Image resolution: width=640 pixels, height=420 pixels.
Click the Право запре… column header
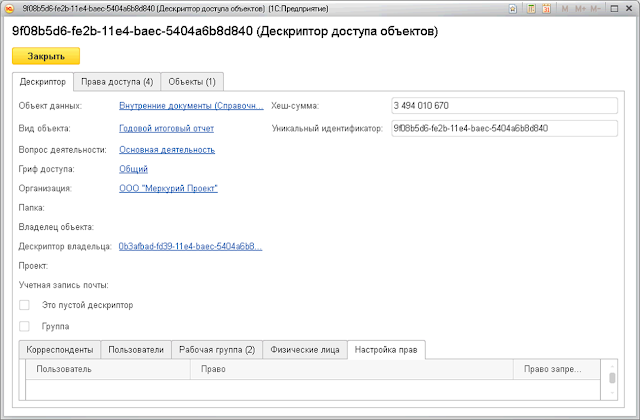point(557,369)
